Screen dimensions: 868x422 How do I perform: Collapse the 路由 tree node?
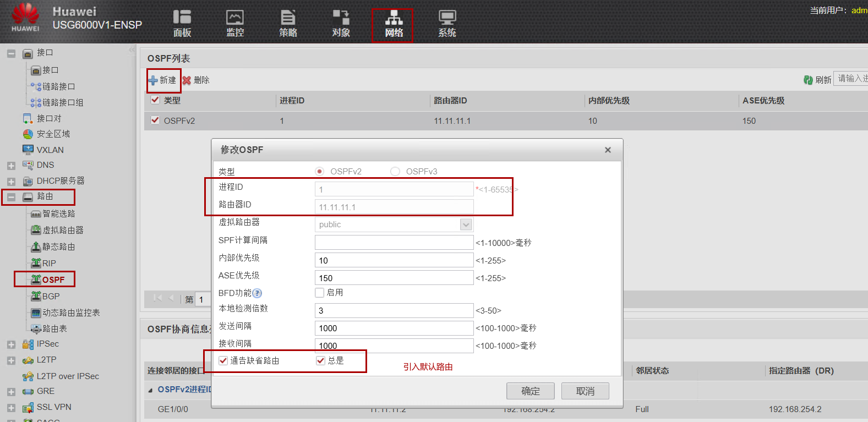point(11,197)
